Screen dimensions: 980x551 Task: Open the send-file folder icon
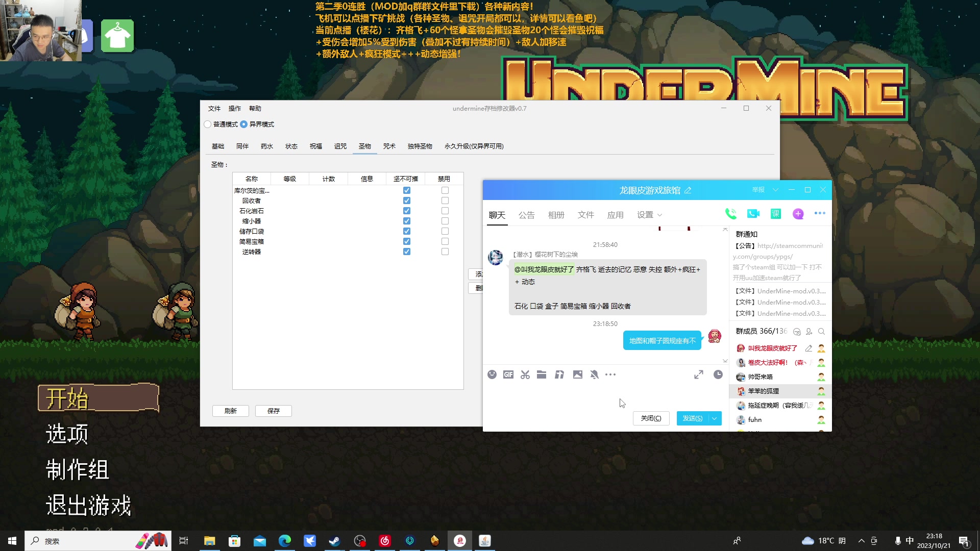(x=542, y=374)
